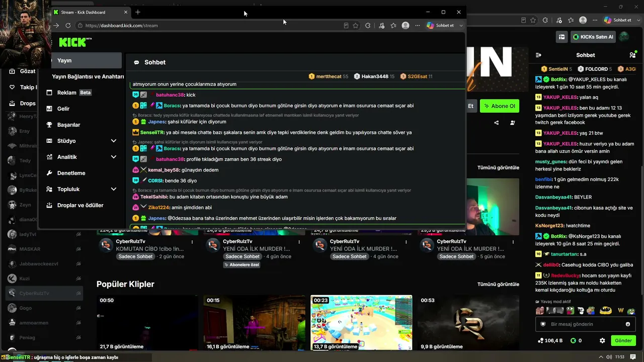Open dashboard browser's three-dot settings menu
The height and width of the screenshot is (362, 644).
(418, 26)
